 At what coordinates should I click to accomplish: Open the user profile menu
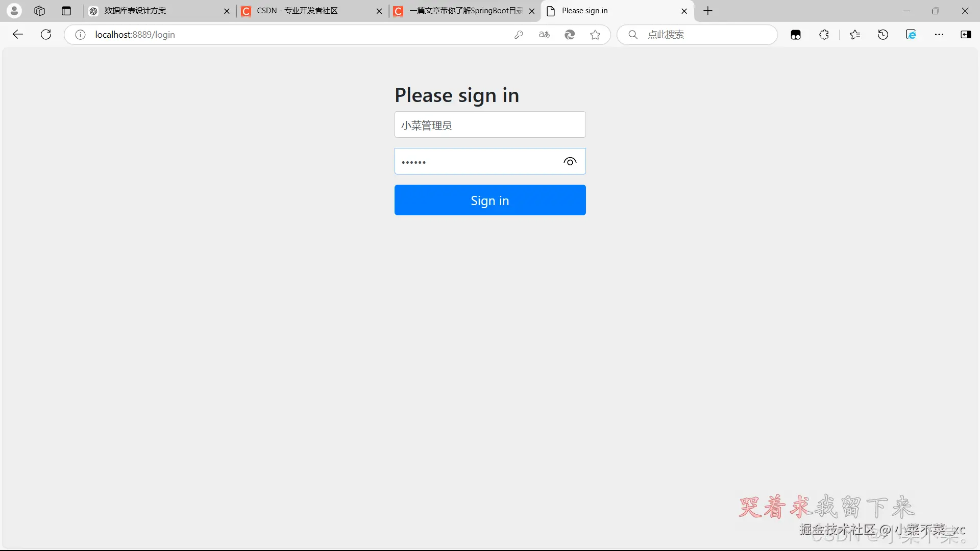pyautogui.click(x=14, y=11)
